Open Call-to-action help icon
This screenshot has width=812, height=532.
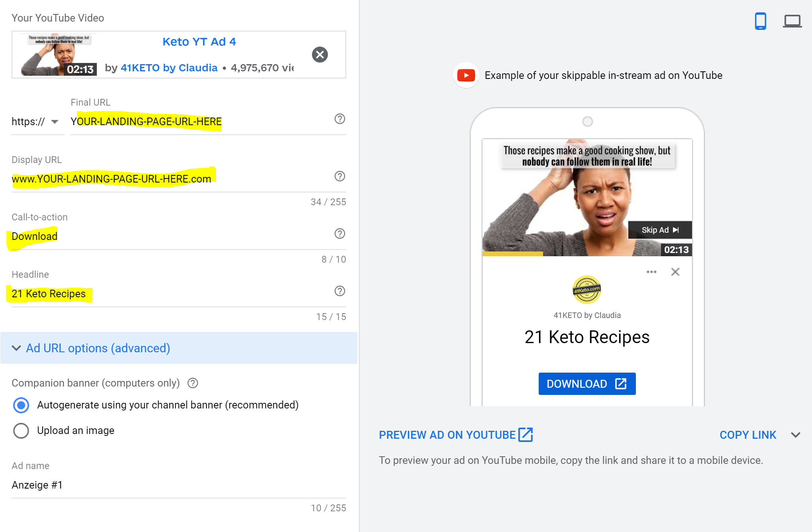coord(339,234)
